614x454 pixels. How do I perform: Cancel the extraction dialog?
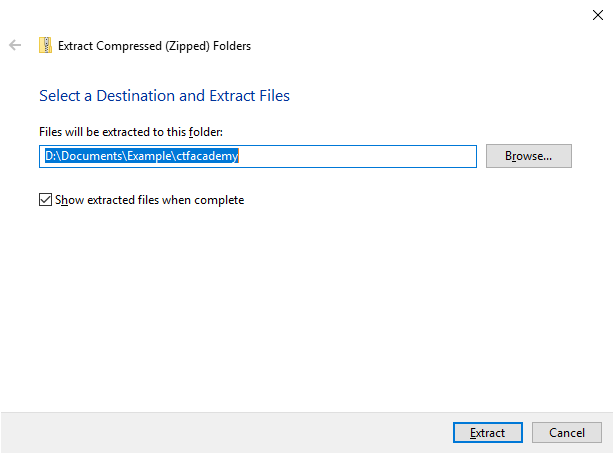tap(567, 433)
